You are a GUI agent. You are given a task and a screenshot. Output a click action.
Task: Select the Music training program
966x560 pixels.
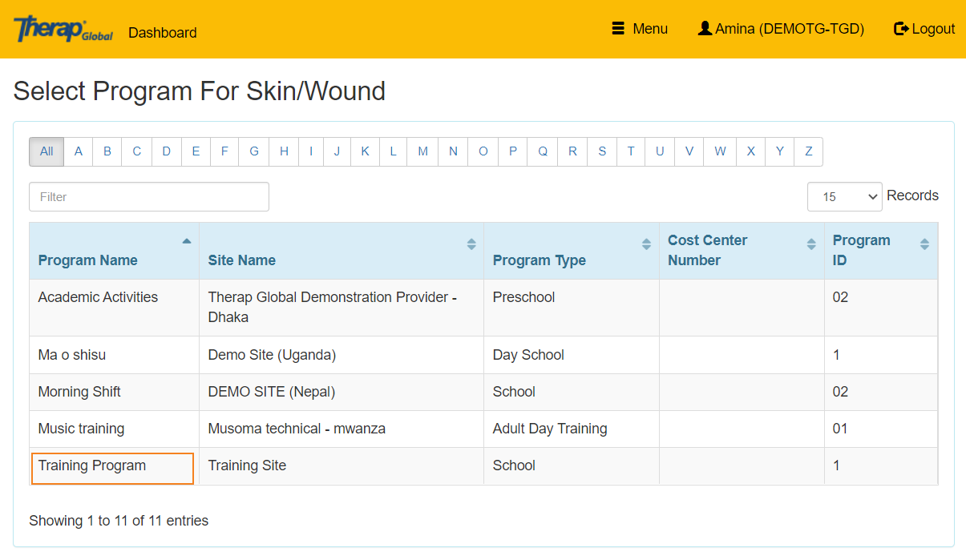pos(81,429)
